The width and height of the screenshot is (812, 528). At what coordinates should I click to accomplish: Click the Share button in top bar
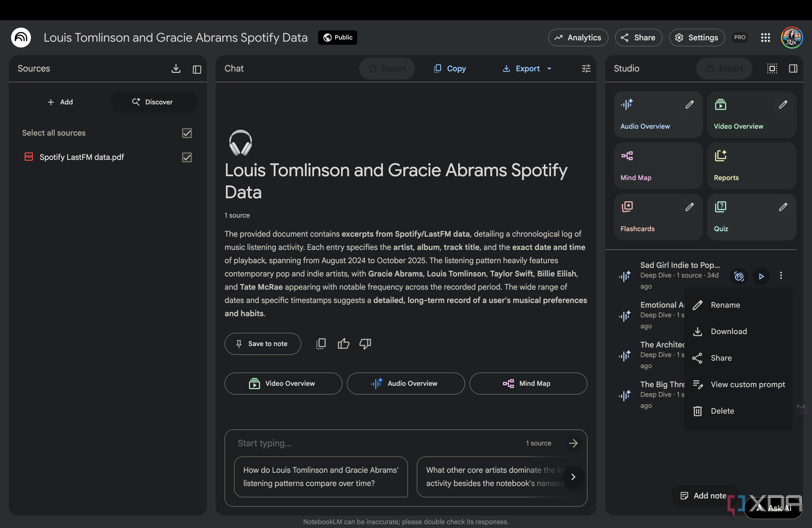(638, 38)
